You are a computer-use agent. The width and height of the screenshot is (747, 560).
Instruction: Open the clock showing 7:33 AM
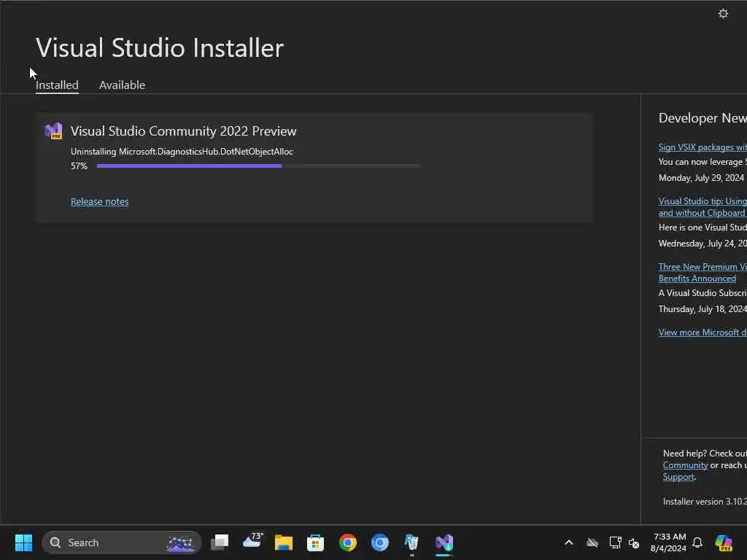tap(668, 542)
